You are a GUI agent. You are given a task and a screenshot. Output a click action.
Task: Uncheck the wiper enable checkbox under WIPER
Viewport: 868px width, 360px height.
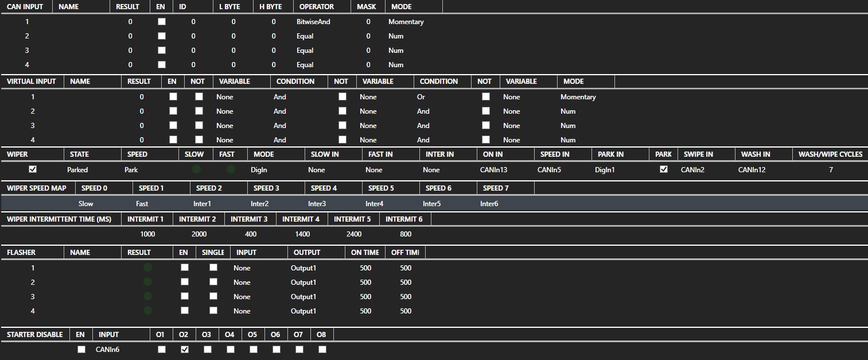[33, 169]
